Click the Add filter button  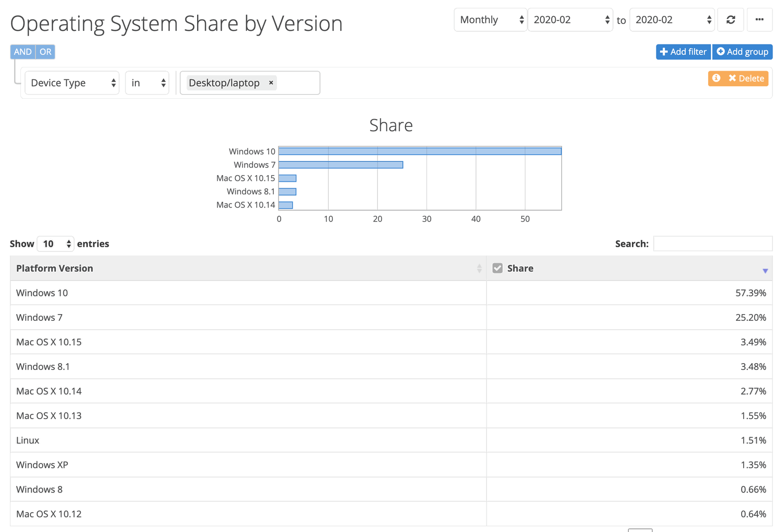point(683,52)
